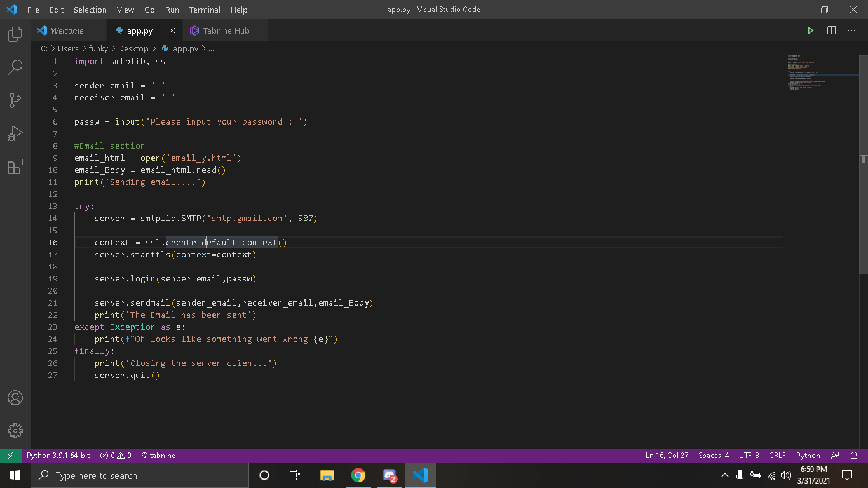Open Discord from taskbar
Viewport: 868px width, 488px height.
click(x=390, y=475)
